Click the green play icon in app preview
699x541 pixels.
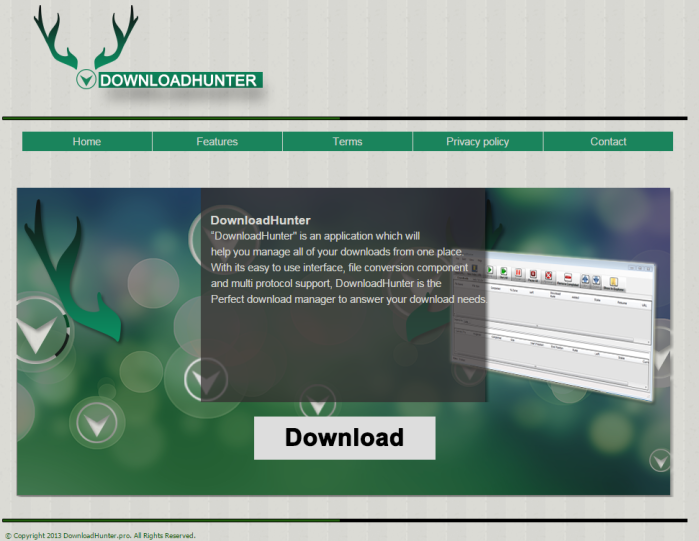(x=504, y=271)
